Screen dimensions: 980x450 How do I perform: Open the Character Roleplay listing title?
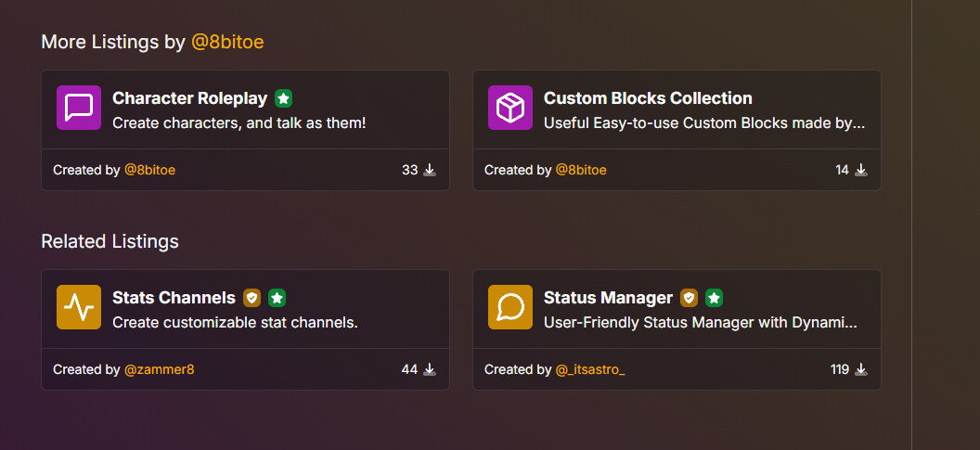point(190,98)
